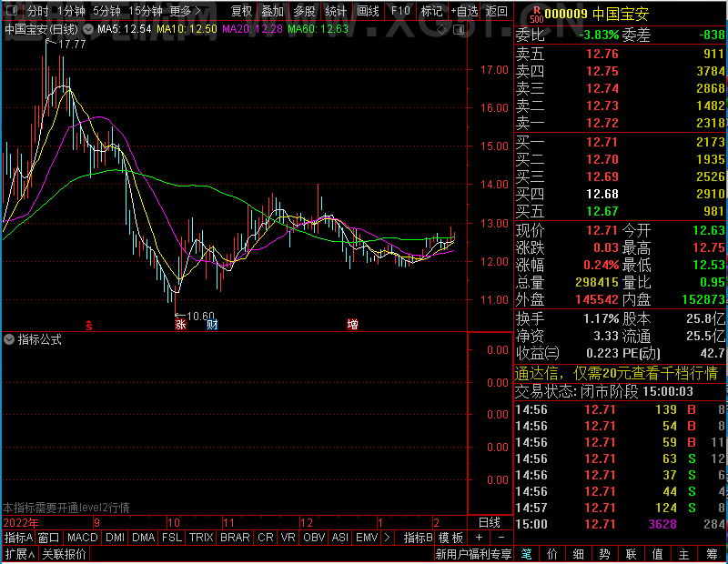Select FSL indicator
Viewport: 728px width, 564px height.
click(172, 538)
